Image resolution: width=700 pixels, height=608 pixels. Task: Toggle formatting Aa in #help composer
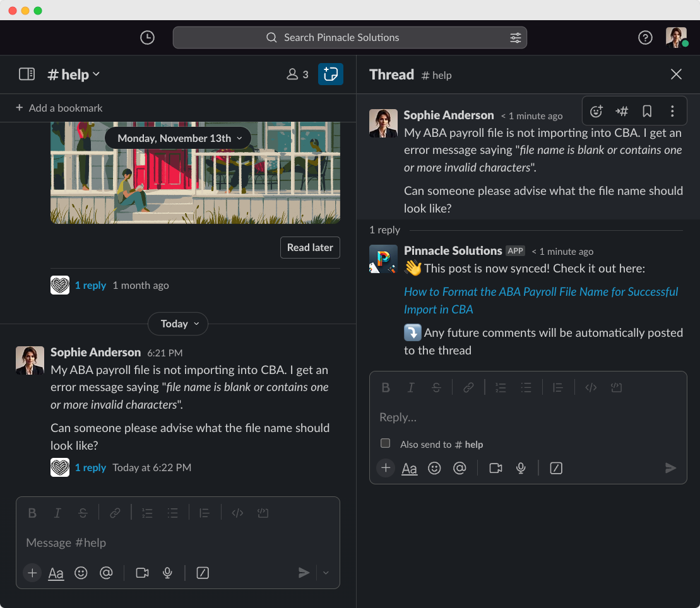pos(56,573)
